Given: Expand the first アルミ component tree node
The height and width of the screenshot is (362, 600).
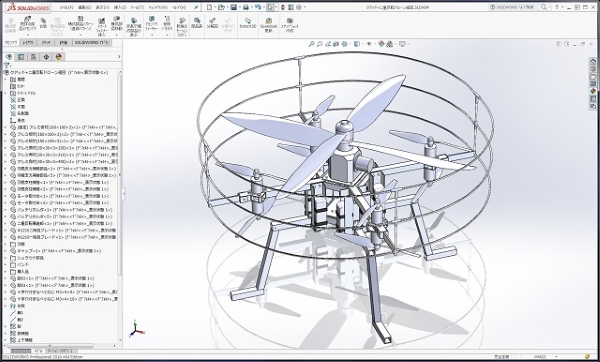Looking at the screenshot, I should coord(5,127).
